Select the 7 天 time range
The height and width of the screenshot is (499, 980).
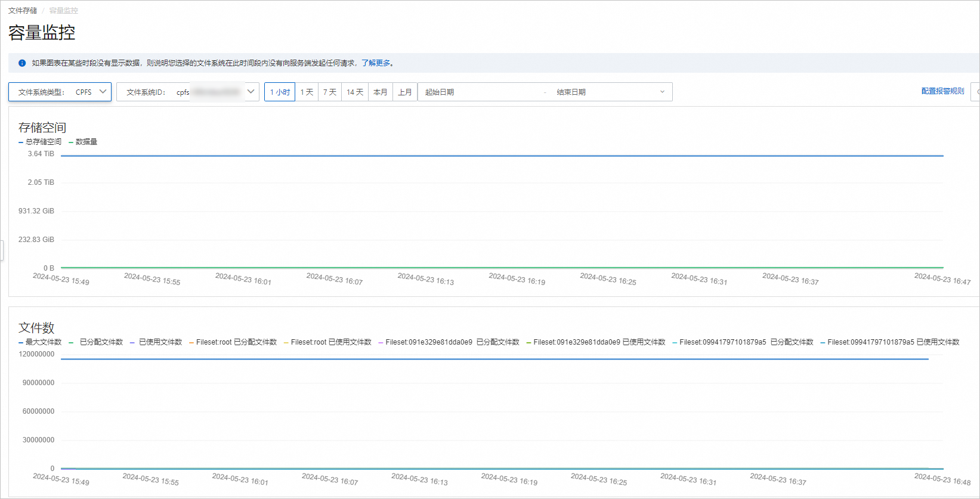330,92
